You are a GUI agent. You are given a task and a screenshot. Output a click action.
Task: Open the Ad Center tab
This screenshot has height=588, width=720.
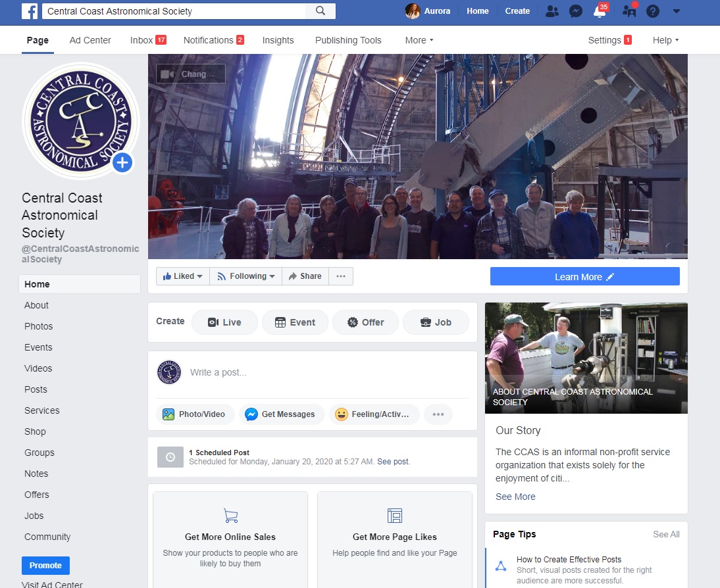click(90, 40)
